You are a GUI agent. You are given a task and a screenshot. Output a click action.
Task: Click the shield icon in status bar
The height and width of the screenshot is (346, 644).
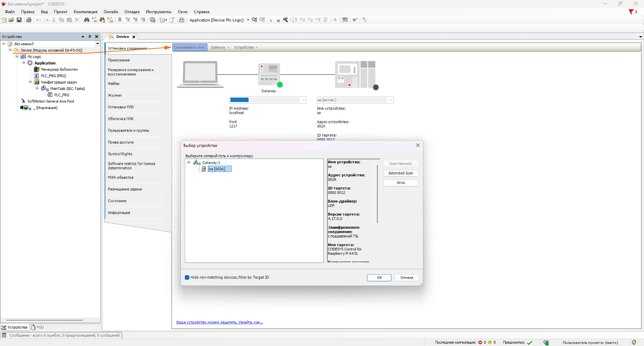[634, 342]
